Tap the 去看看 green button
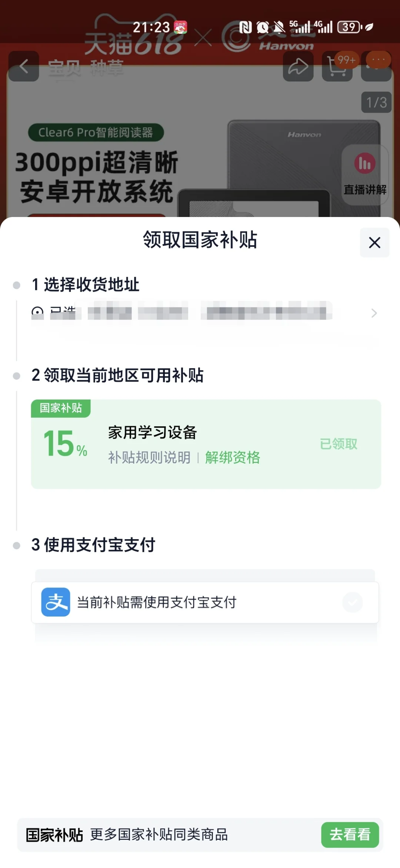Viewport: 400px width, 868px height. [x=350, y=835]
